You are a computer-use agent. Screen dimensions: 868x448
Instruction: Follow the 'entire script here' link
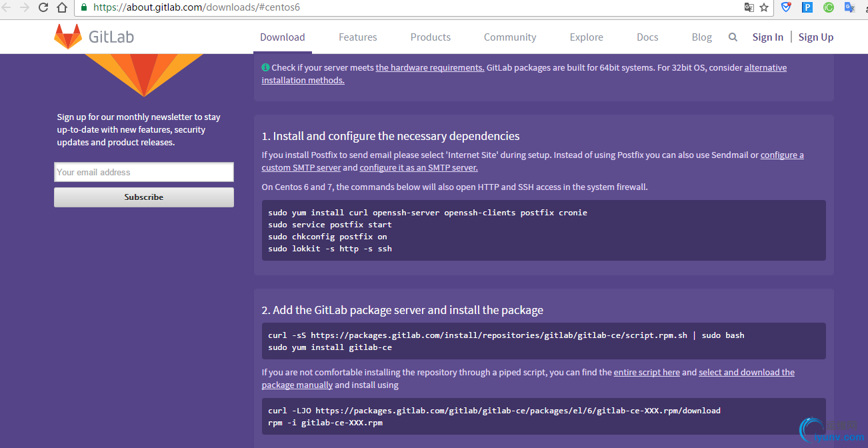click(x=646, y=373)
